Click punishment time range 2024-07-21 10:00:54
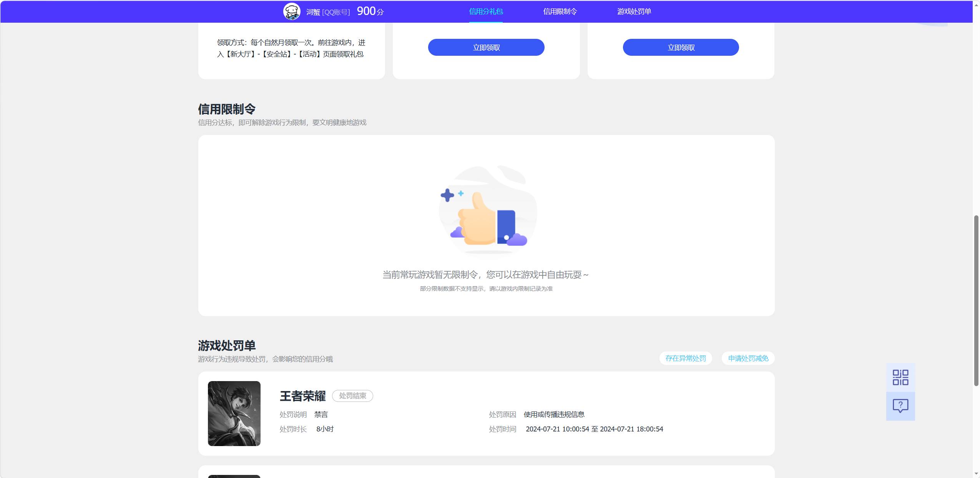This screenshot has width=980, height=478. 594,429
